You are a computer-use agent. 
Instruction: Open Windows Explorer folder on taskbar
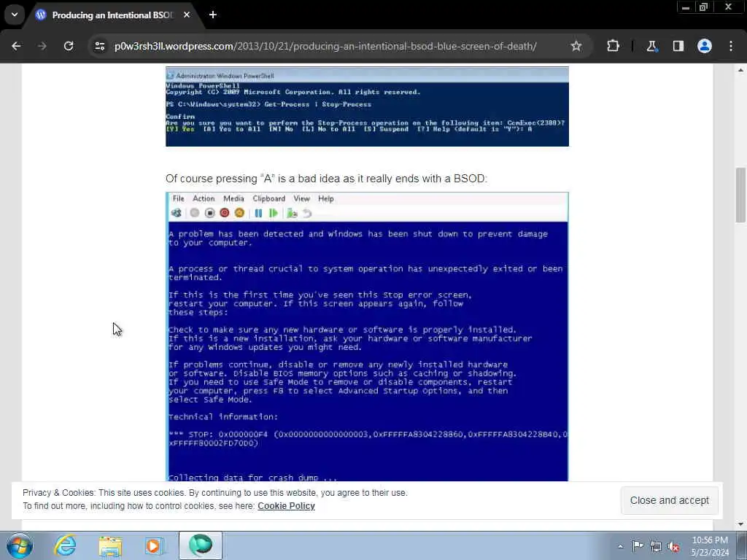click(111, 545)
